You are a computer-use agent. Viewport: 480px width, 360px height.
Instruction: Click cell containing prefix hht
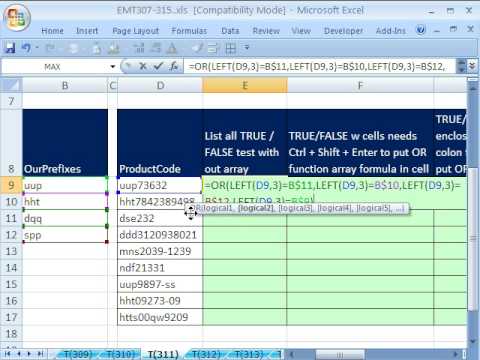pyautogui.click(x=65, y=202)
